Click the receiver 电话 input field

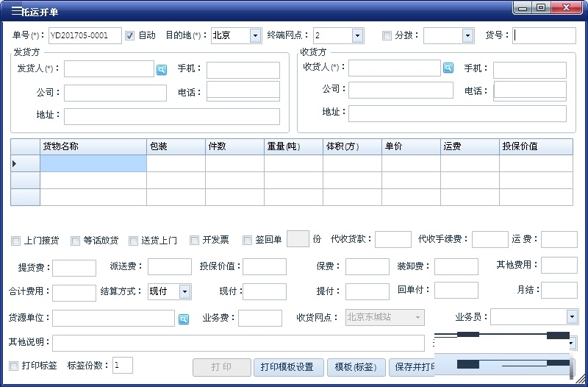pos(530,91)
